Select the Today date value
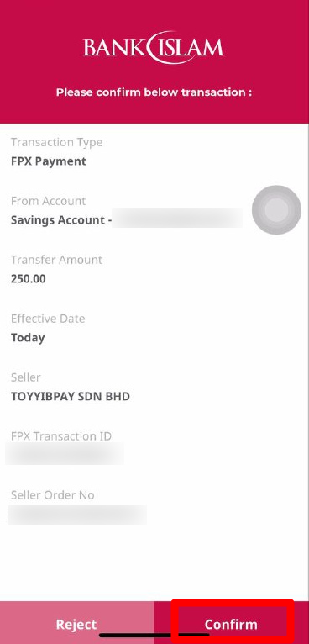309x644 pixels. [x=28, y=338]
